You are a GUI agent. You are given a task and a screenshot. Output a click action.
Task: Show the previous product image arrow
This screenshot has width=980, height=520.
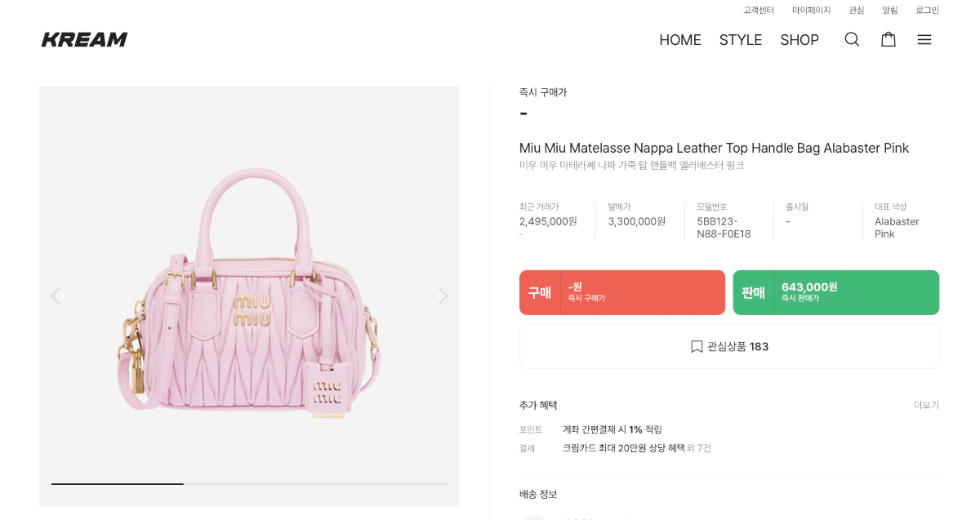tap(56, 296)
